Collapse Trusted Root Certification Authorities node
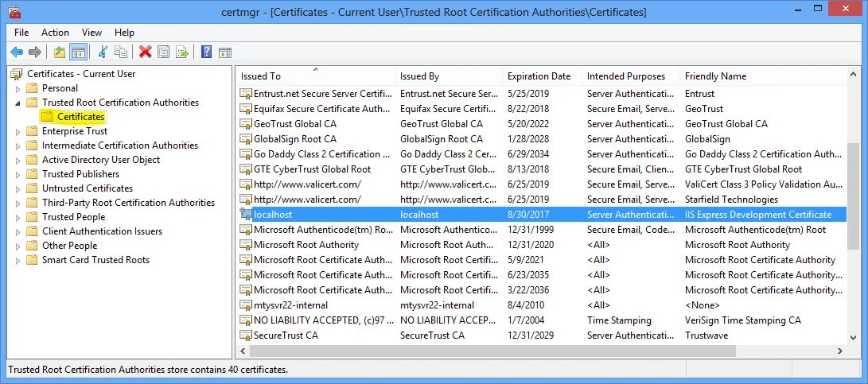The width and height of the screenshot is (868, 384). [18, 103]
